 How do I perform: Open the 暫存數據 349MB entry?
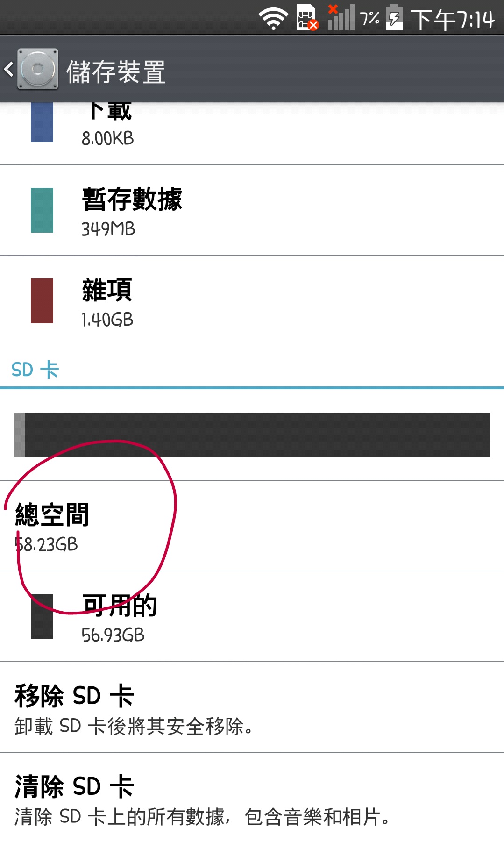tap(252, 210)
